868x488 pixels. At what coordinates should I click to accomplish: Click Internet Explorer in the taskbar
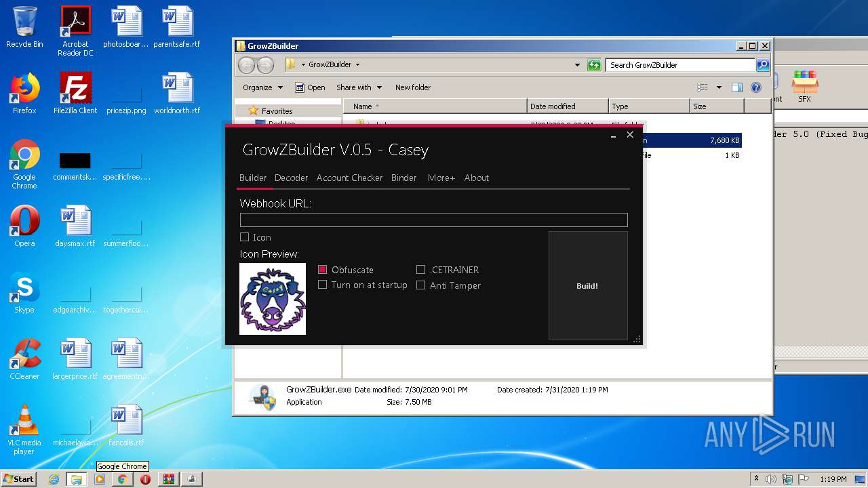click(54, 479)
